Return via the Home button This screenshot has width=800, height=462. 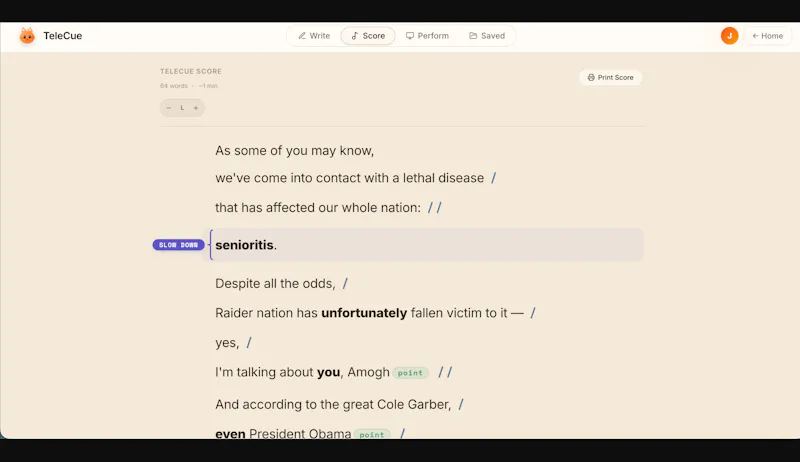[767, 36]
